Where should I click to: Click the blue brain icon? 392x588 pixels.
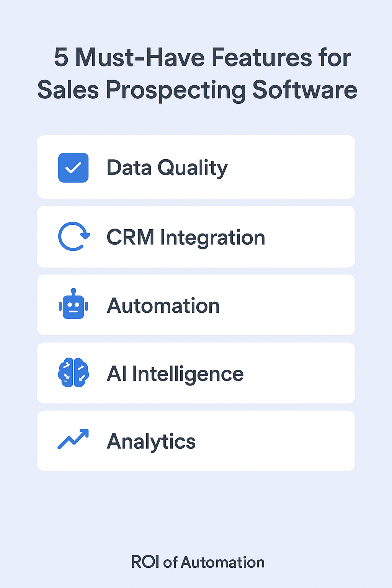[x=73, y=373]
